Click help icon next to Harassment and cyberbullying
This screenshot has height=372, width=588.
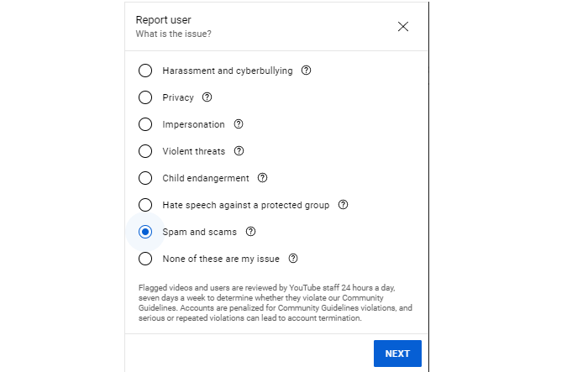pyautogui.click(x=307, y=71)
